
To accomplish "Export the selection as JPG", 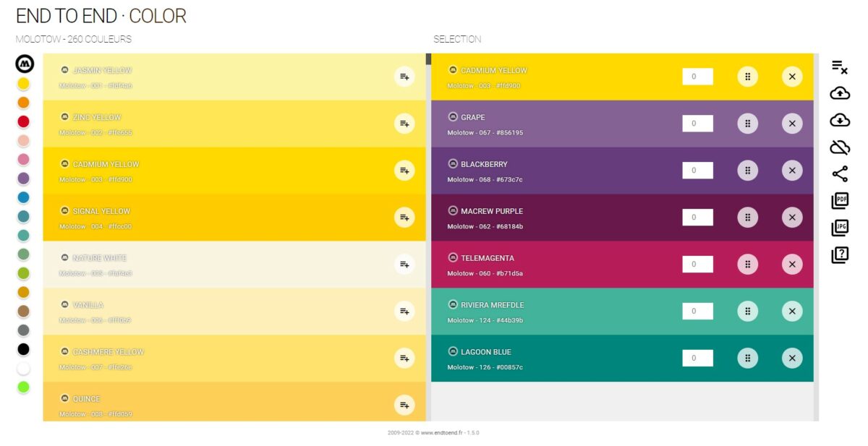I will coord(840,228).
